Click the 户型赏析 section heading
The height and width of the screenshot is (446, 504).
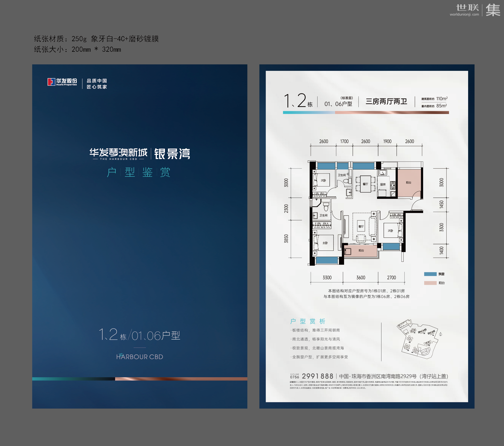tap(308, 321)
